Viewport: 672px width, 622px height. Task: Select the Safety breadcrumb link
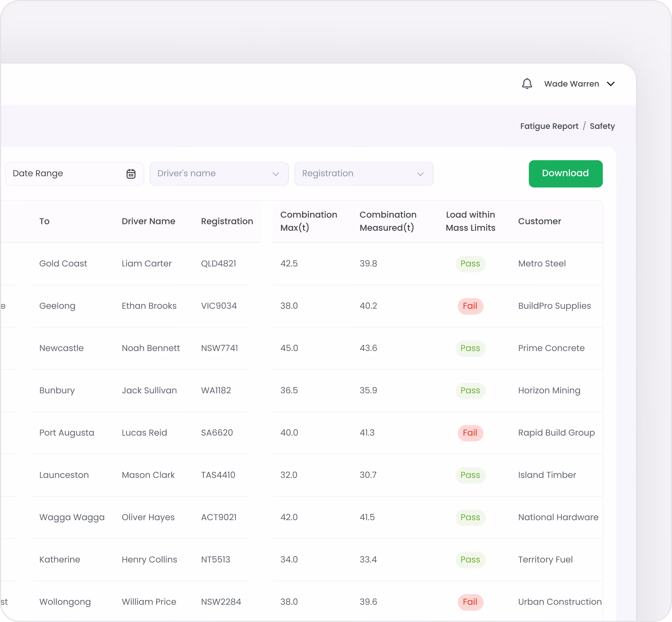tap(602, 126)
